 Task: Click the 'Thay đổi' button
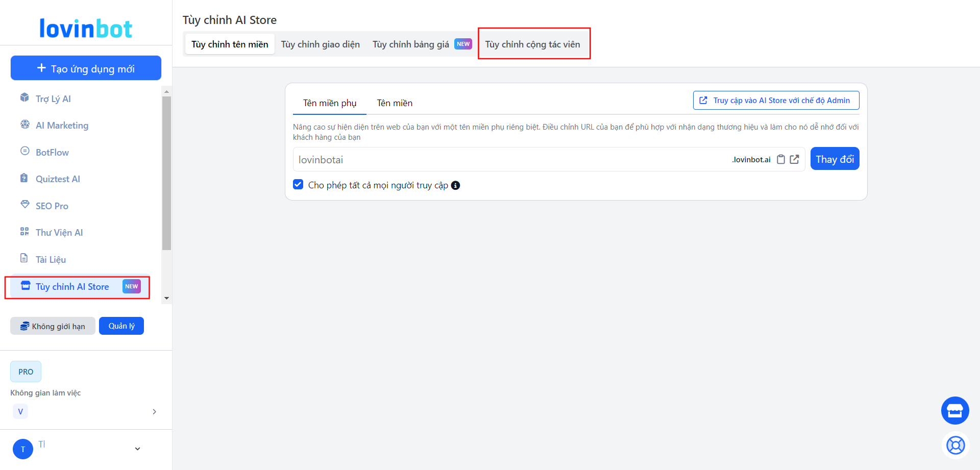point(835,159)
